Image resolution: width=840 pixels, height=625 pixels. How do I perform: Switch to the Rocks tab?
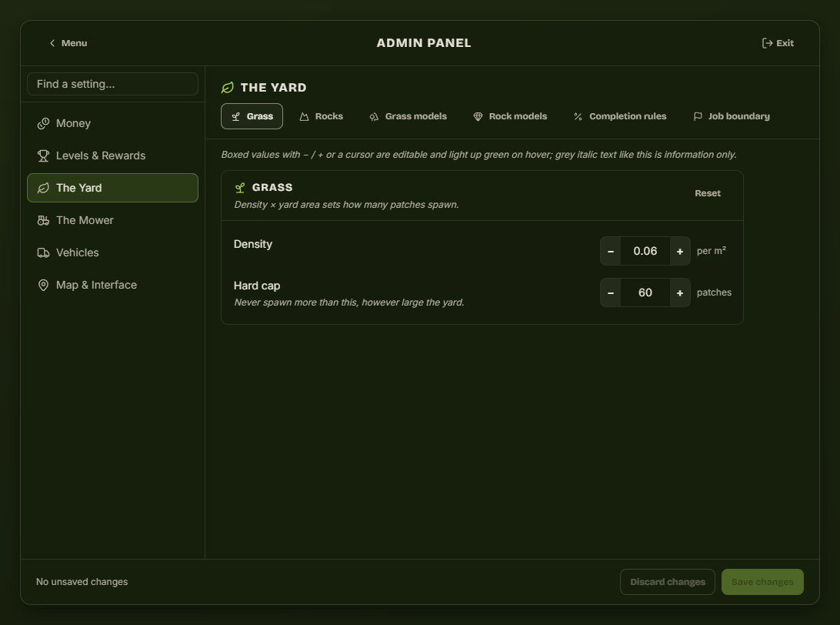pyautogui.click(x=321, y=116)
